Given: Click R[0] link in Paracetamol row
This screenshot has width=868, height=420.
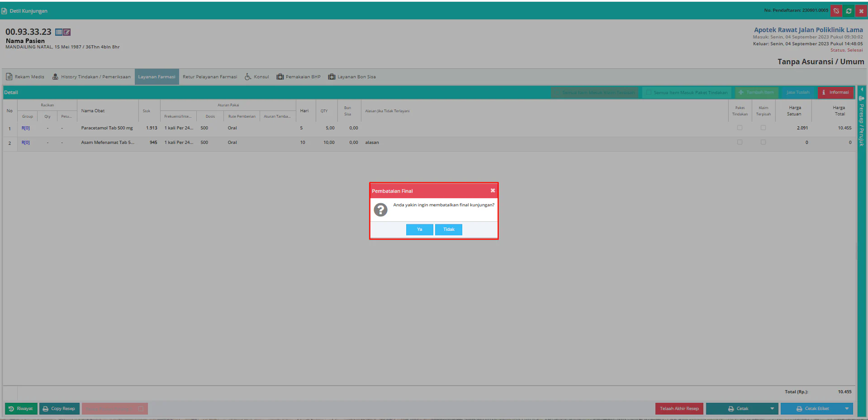Looking at the screenshot, I should pyautogui.click(x=26, y=128).
